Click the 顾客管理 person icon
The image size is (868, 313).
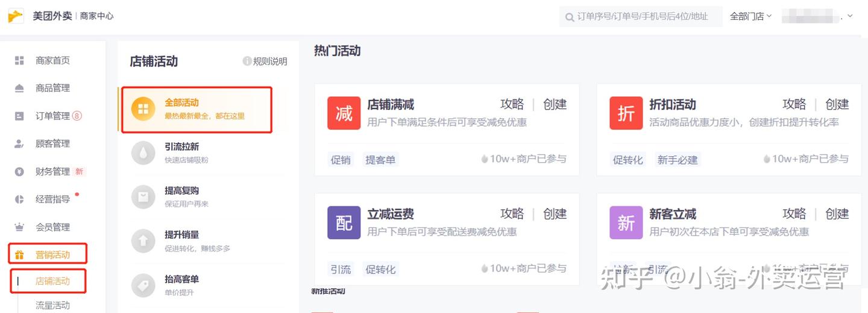pyautogui.click(x=19, y=144)
